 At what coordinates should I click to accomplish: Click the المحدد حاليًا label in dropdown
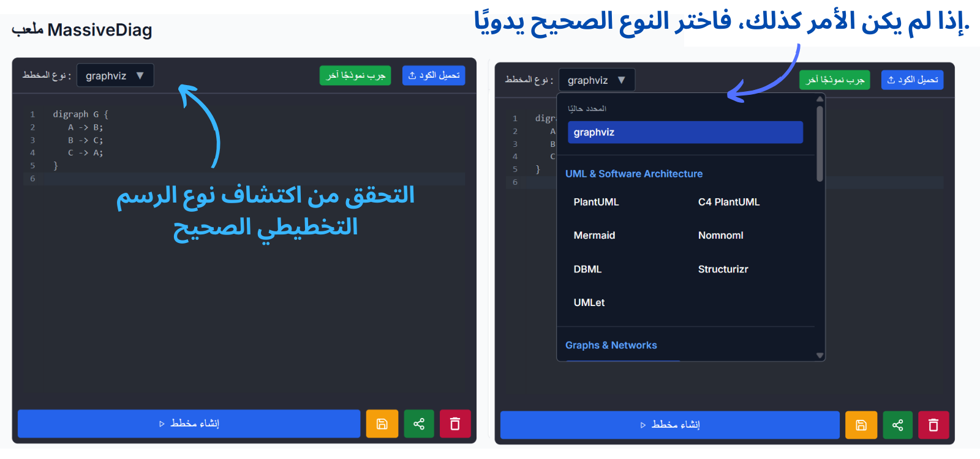coord(587,108)
